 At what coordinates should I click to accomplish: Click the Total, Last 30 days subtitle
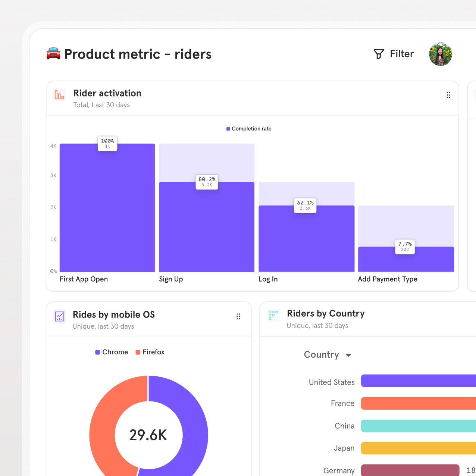tap(101, 105)
